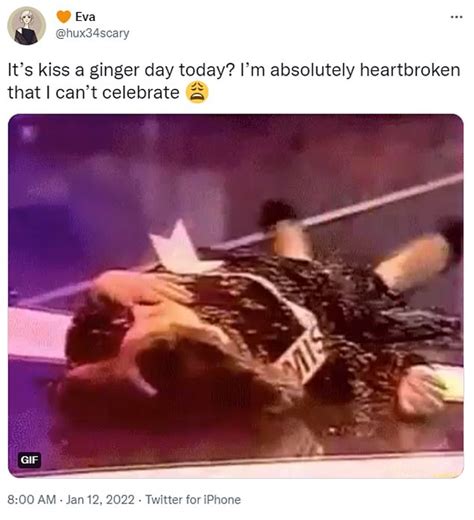The image size is (474, 520).
Task: Open the Twitter for iPhone source link
Action: click(x=193, y=500)
